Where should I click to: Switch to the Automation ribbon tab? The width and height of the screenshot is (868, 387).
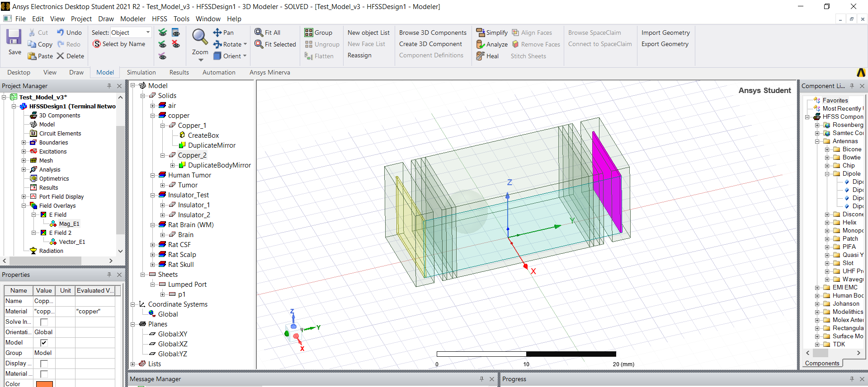click(219, 72)
